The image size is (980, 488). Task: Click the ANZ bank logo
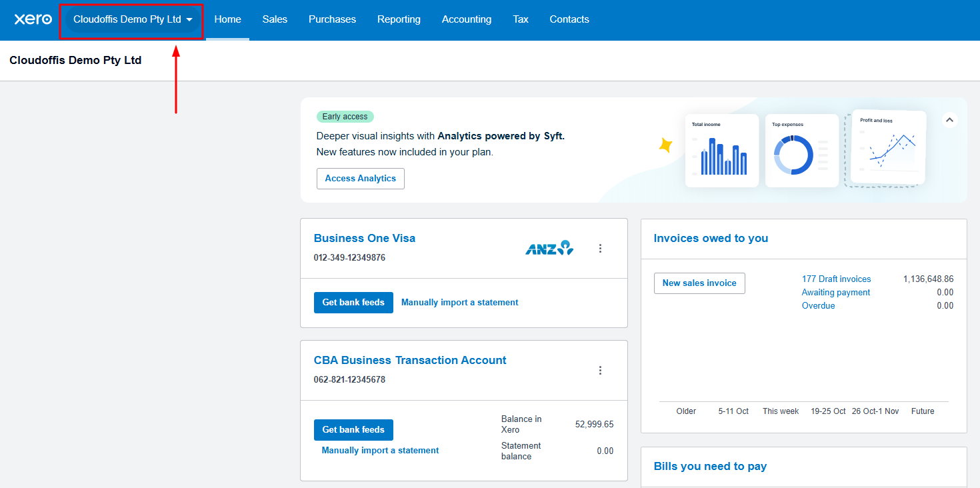(549, 248)
